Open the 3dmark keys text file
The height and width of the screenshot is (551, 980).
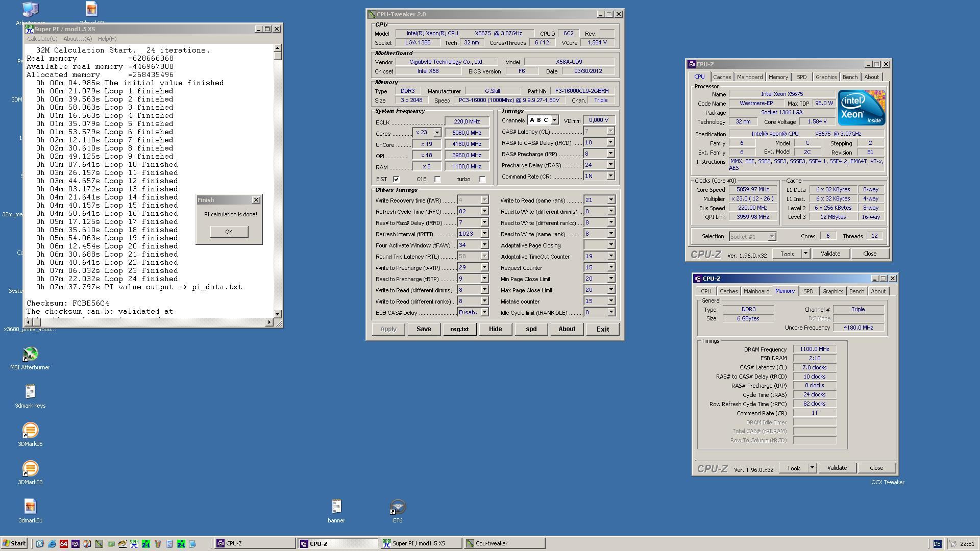(x=30, y=392)
